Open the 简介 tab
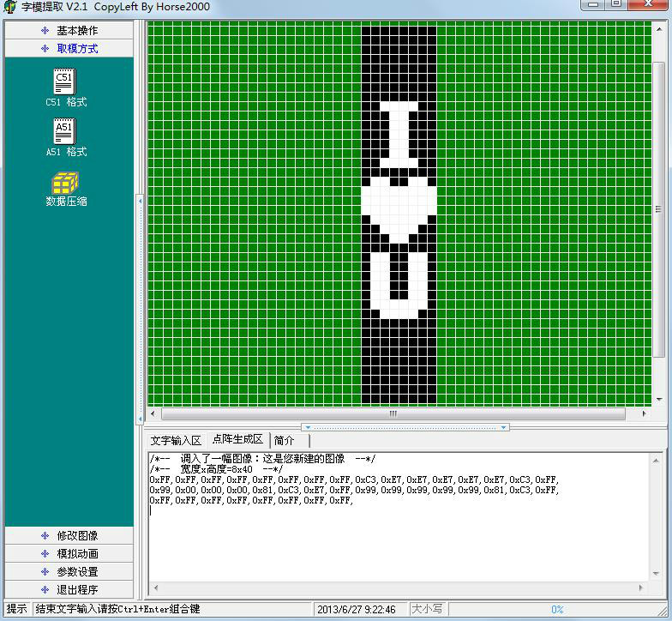The height and width of the screenshot is (621, 672). tap(285, 440)
